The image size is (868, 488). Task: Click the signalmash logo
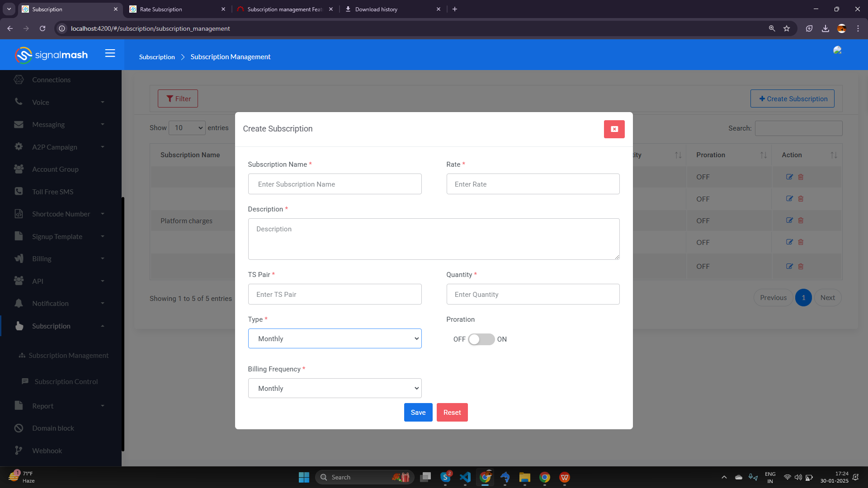click(x=51, y=55)
